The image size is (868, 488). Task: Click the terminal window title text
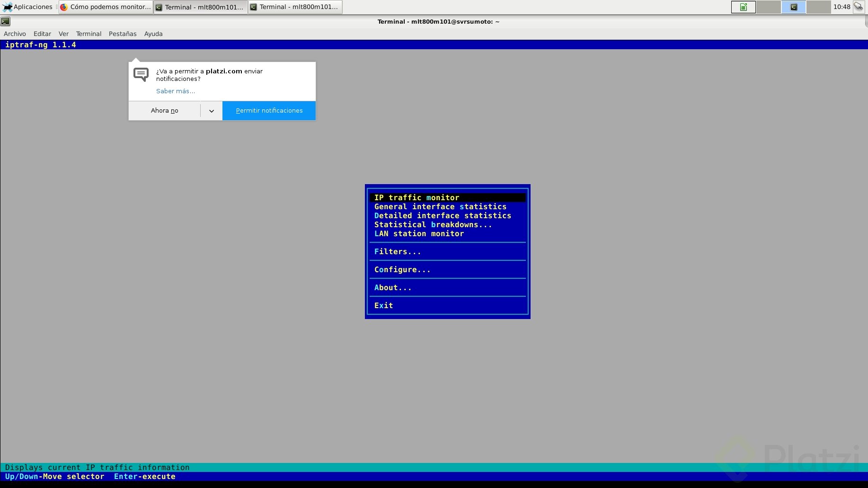tap(438, 22)
